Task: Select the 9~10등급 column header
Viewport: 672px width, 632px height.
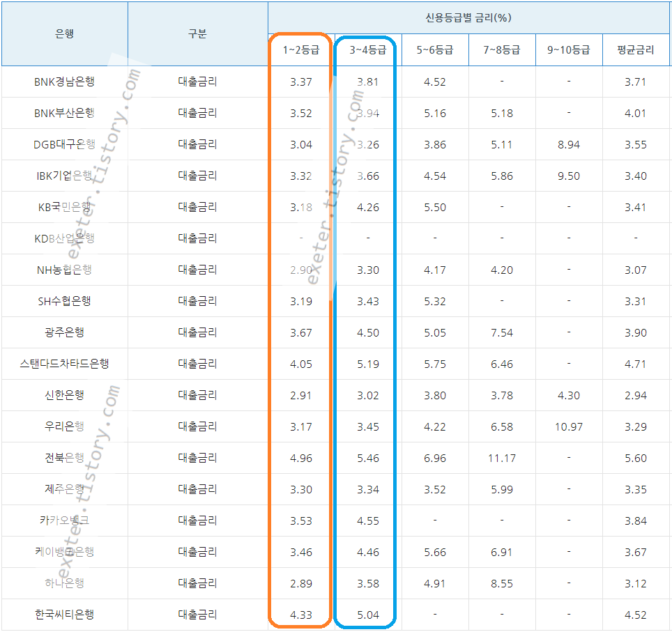Action: (x=568, y=49)
